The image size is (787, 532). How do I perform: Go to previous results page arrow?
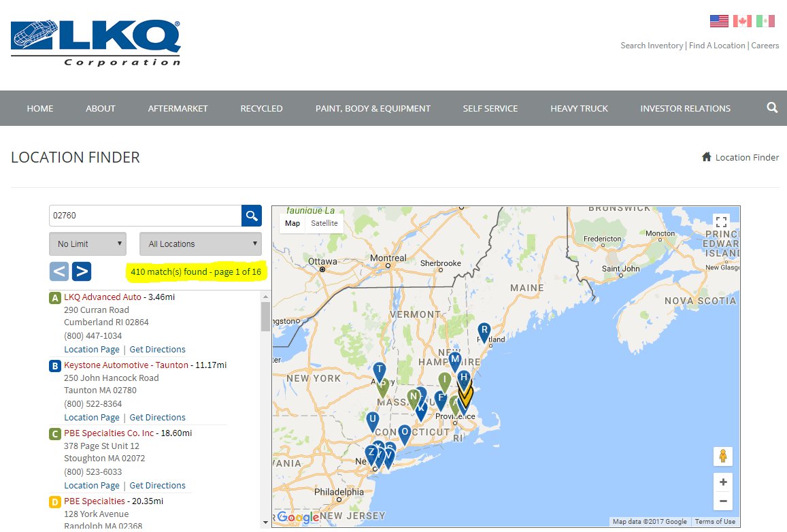(59, 271)
